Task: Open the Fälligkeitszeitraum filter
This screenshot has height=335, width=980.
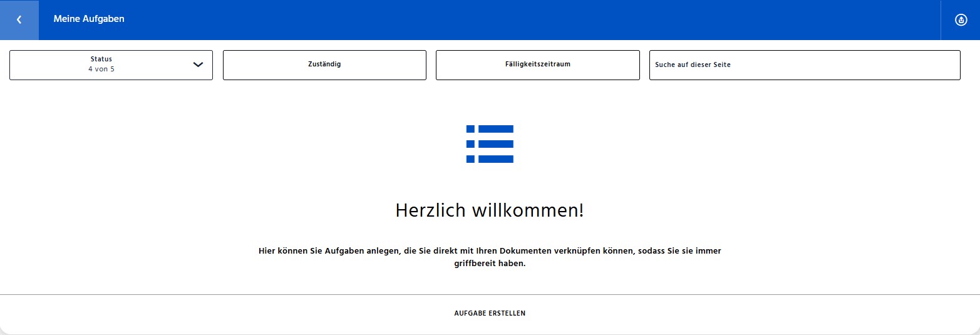Action: tap(537, 65)
